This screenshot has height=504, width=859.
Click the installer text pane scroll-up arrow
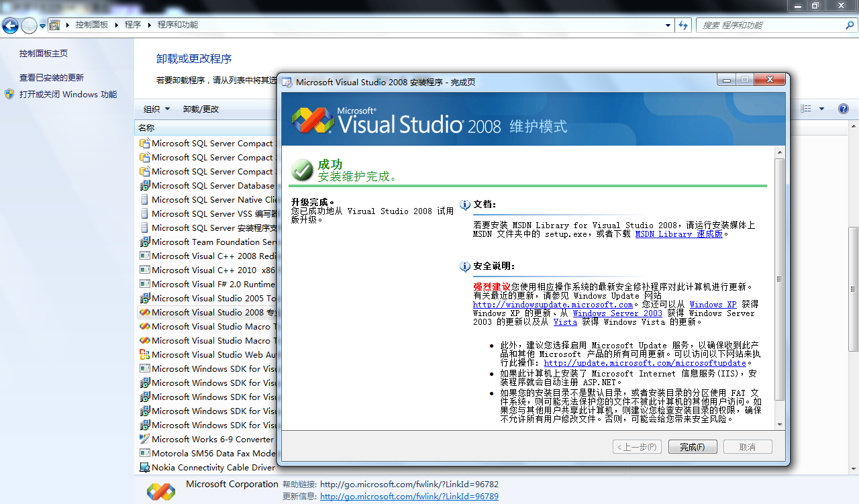779,151
